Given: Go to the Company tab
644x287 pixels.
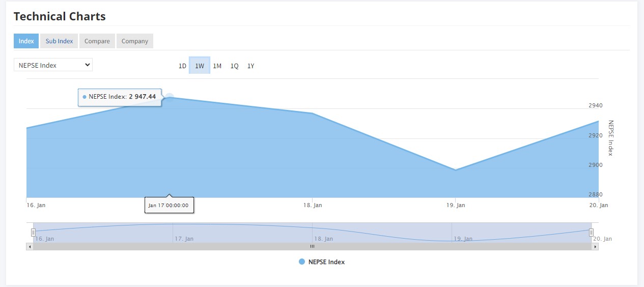Looking at the screenshot, I should (x=134, y=41).
